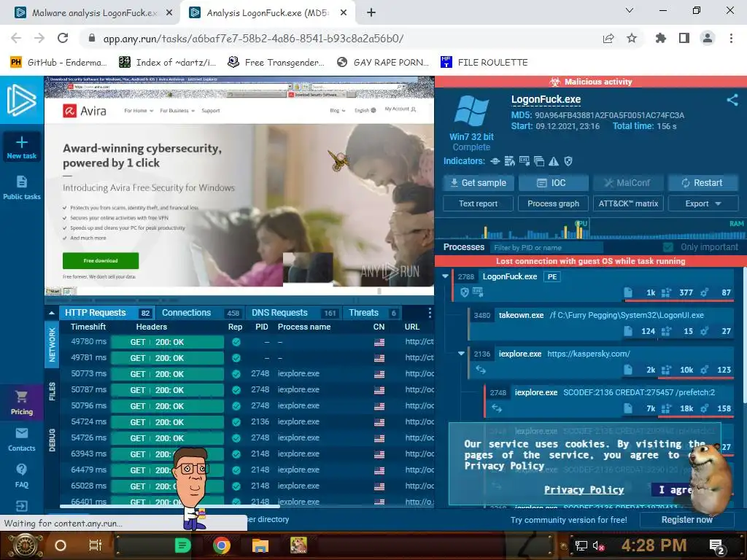The height and width of the screenshot is (560, 747).
Task: Switch to the DNS Requests tab
Action: pyautogui.click(x=294, y=313)
